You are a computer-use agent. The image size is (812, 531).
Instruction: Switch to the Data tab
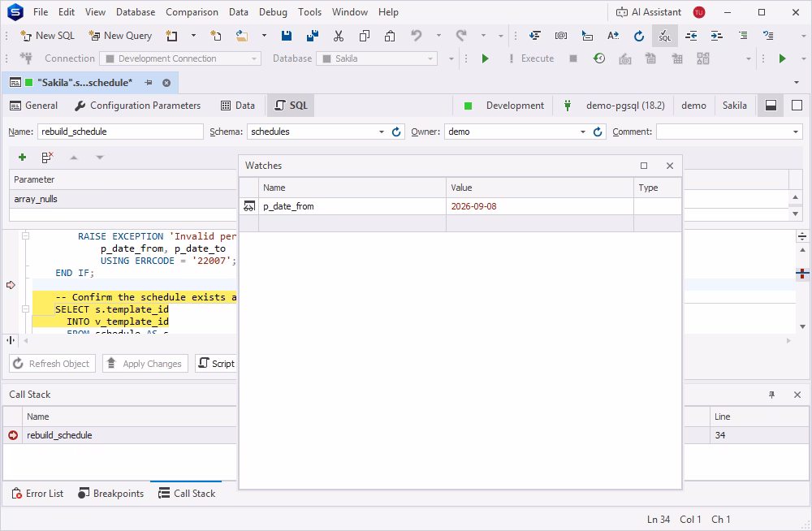click(238, 106)
